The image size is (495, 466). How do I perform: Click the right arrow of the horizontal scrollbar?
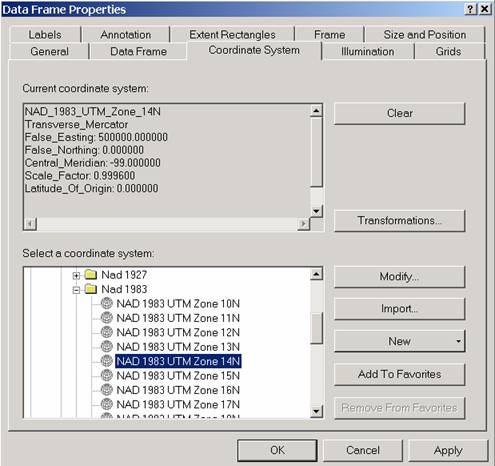coord(303,223)
